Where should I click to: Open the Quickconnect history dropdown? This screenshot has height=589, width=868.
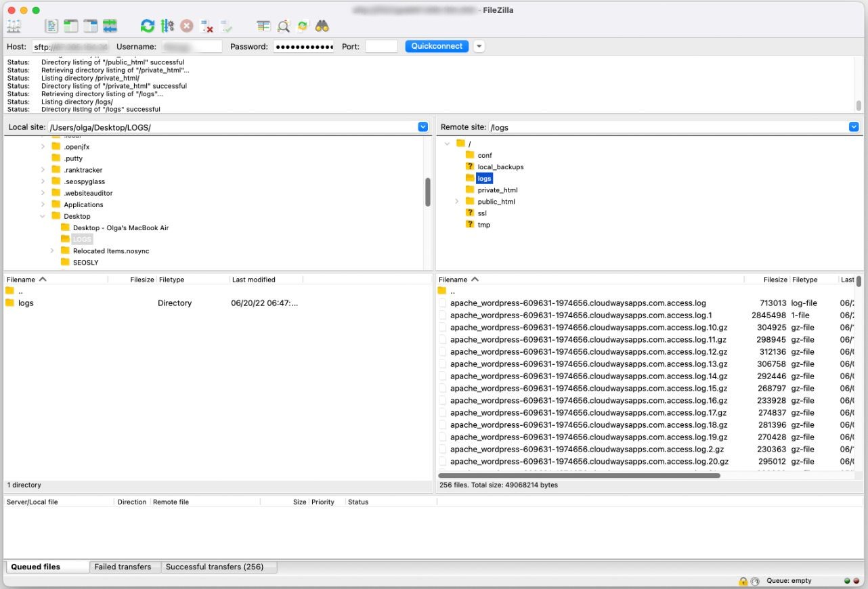point(479,46)
